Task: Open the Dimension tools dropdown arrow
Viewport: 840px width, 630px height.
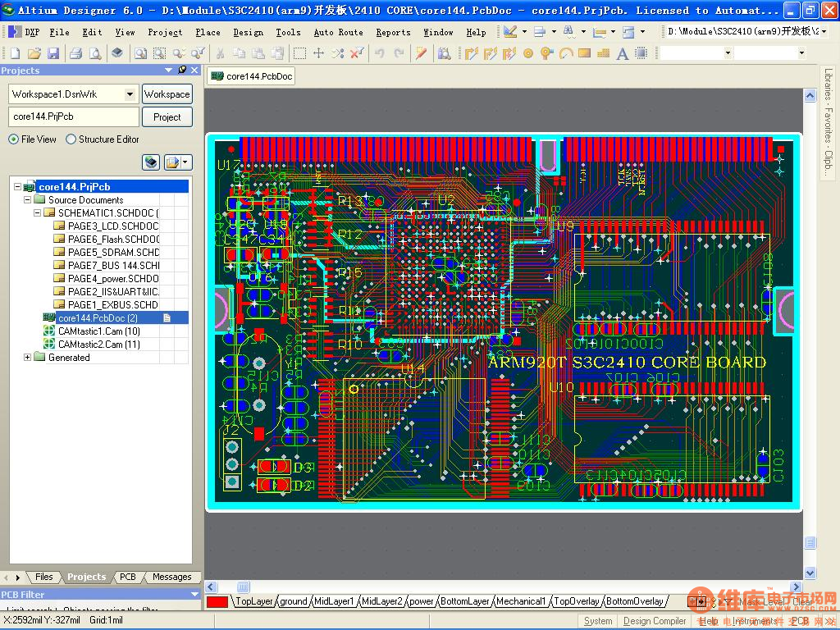Action: pyautogui.click(x=614, y=32)
